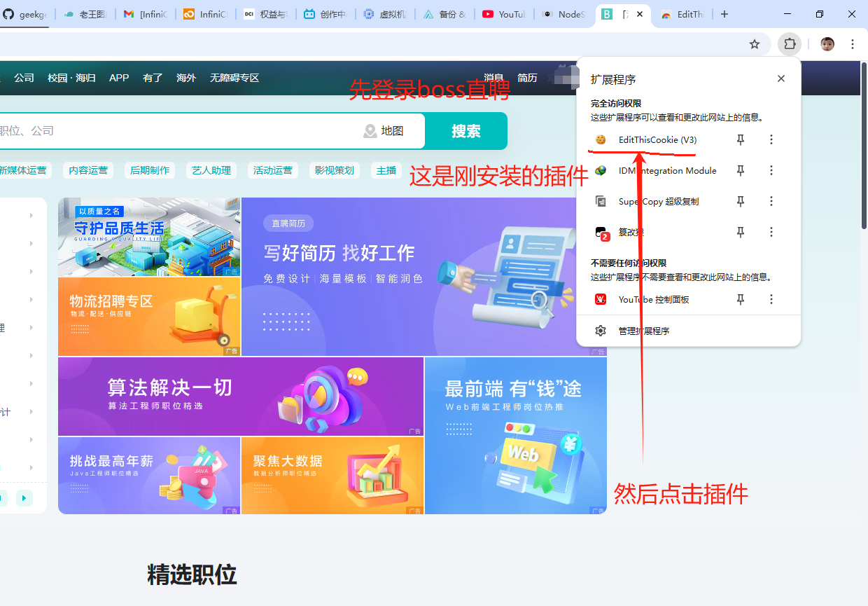Viewport: 868px width, 606px height.
Task: Pin the EditThisCookie extension to toolbar
Action: [741, 140]
